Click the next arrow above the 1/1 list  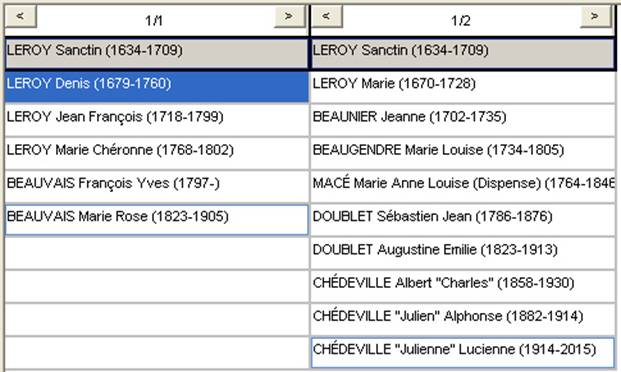point(290,17)
